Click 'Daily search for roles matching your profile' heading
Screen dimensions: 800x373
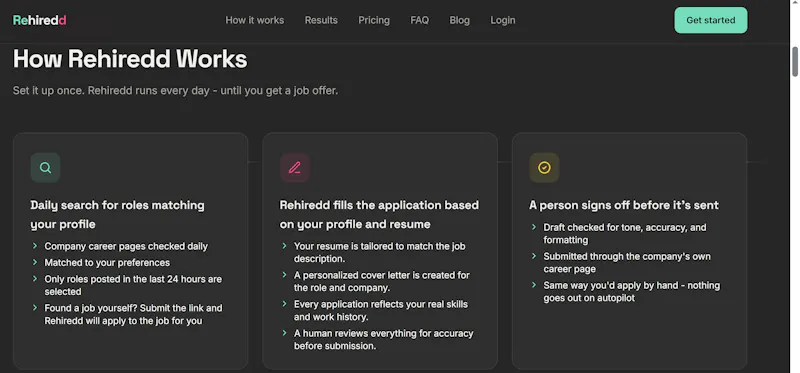(x=117, y=215)
